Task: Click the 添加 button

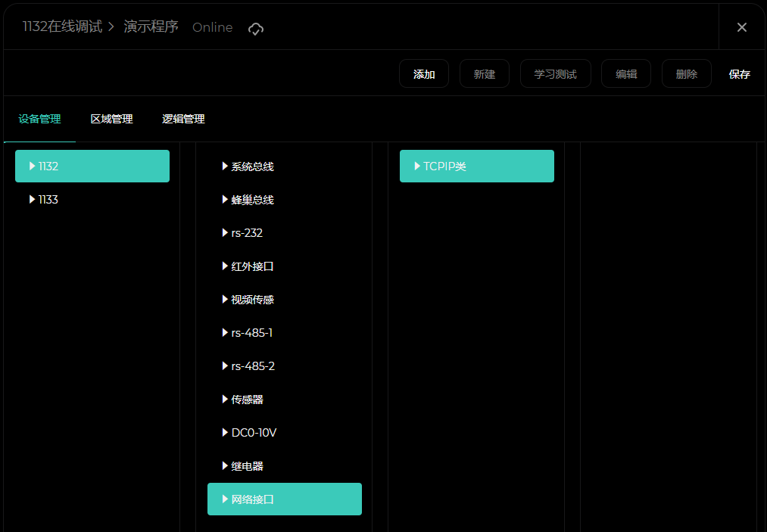Action: (x=423, y=74)
